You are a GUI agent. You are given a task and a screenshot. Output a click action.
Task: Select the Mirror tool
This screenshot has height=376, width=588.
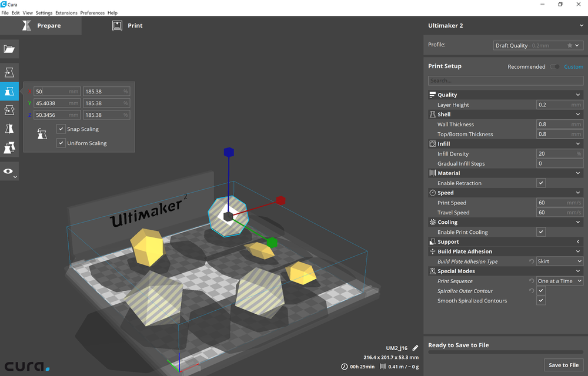pos(9,129)
